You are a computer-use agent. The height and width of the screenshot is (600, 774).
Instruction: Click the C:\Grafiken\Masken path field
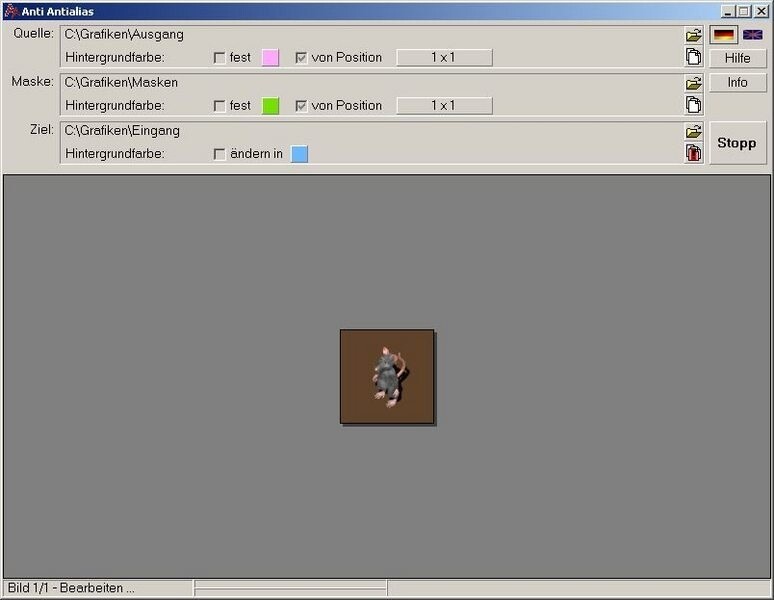pos(372,82)
